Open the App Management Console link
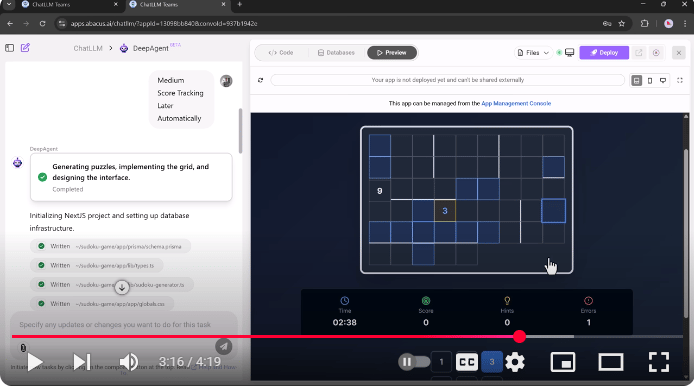The height and width of the screenshot is (387, 694). coord(516,104)
